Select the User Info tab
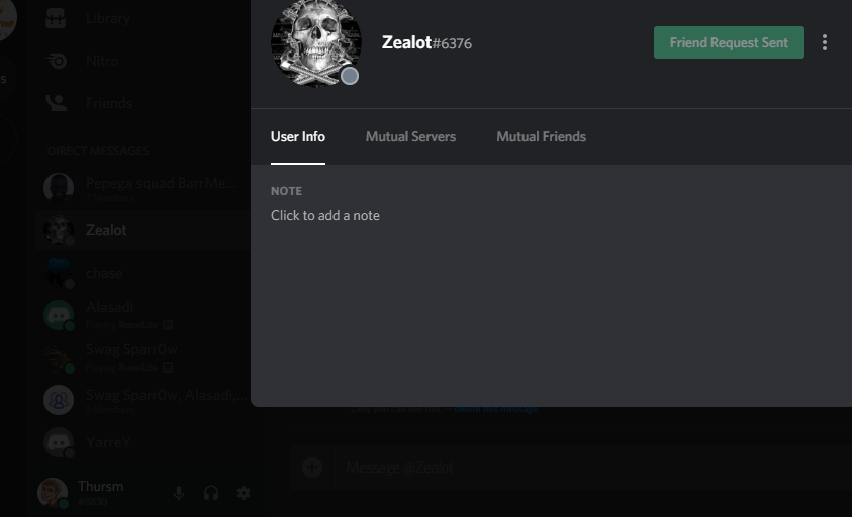The width and height of the screenshot is (852, 517). tap(298, 136)
